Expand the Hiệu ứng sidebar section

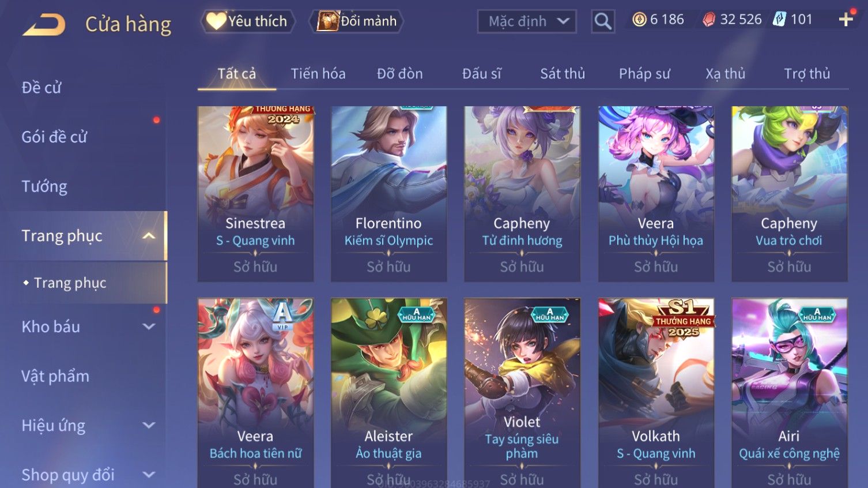pyautogui.click(x=149, y=425)
